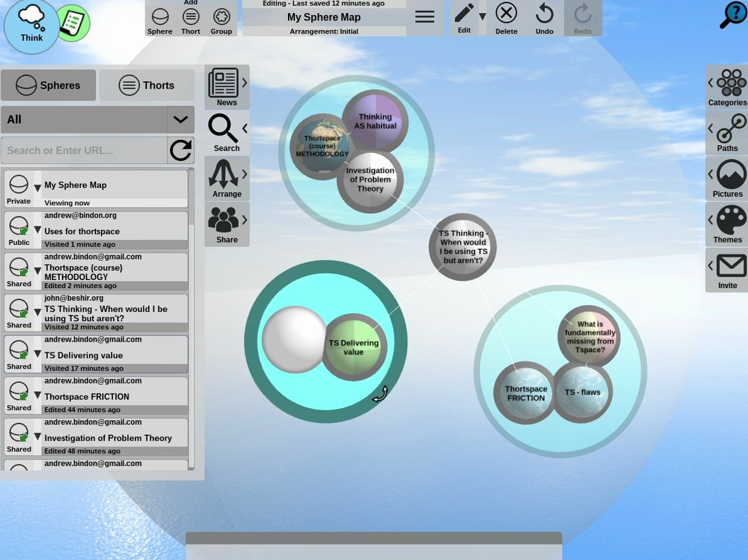
Task: Select Investigation of Problem Theory list entry
Action: tap(96, 437)
